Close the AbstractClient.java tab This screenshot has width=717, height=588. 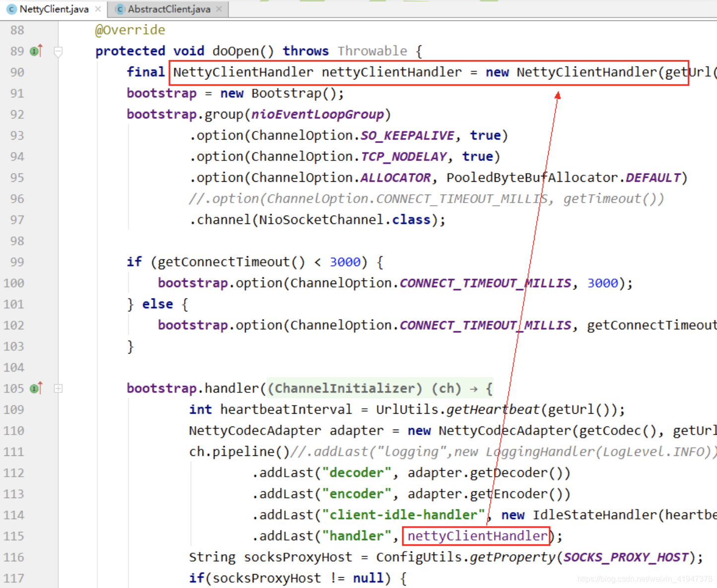click(219, 9)
